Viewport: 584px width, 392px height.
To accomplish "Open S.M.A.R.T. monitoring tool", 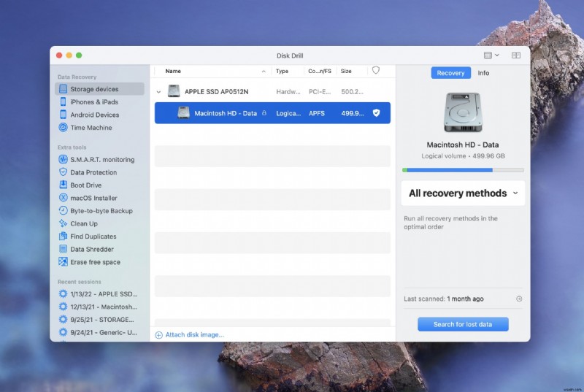I will pos(101,160).
